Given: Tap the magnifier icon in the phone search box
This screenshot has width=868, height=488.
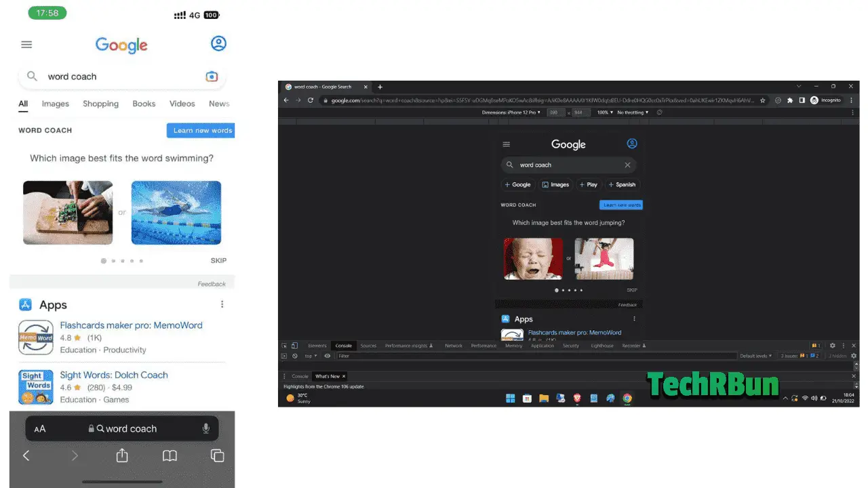Looking at the screenshot, I should [32, 77].
